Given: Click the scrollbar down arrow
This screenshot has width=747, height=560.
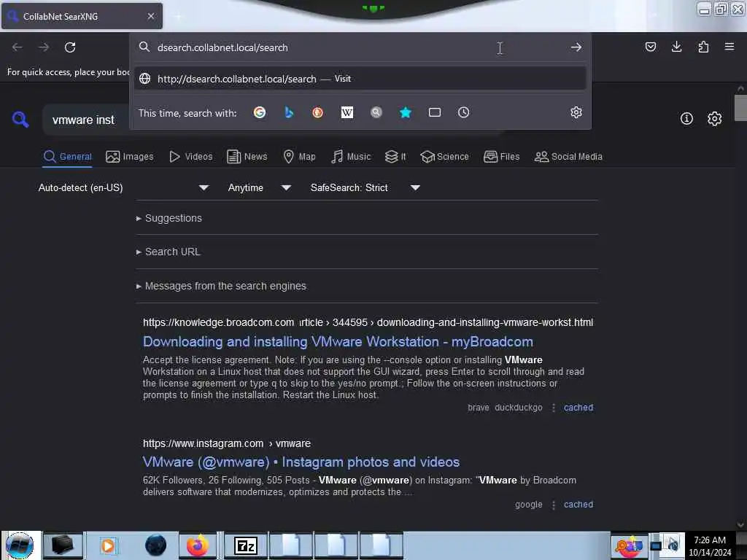Looking at the screenshot, I should point(740,525).
